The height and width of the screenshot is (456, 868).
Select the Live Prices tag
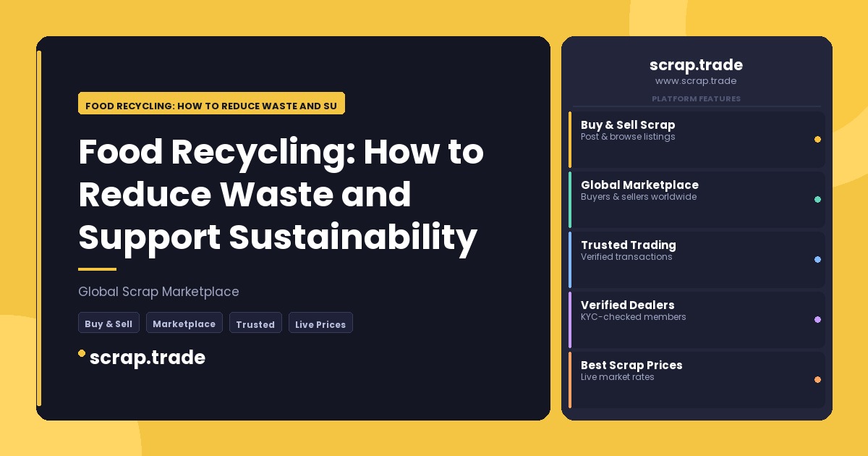pos(320,323)
